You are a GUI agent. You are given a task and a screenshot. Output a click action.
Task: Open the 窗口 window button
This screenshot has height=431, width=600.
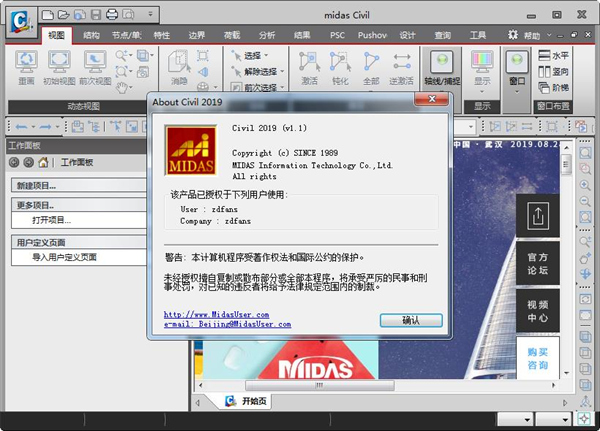(517, 66)
